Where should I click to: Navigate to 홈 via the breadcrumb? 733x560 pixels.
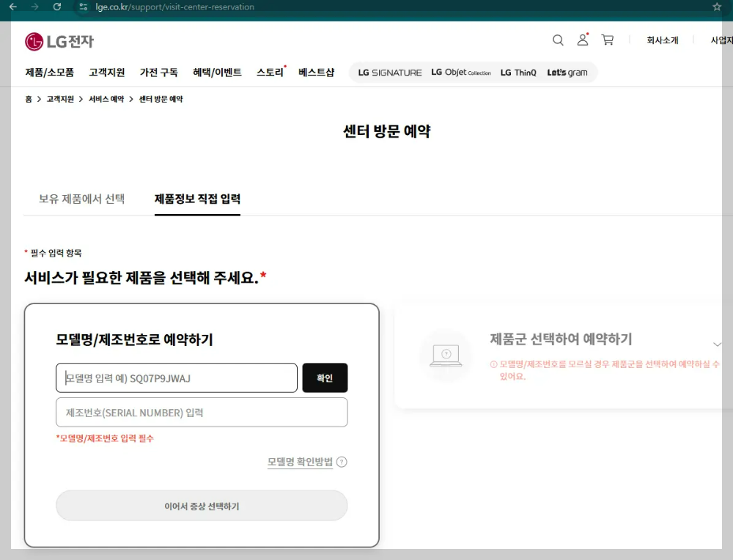click(x=26, y=99)
